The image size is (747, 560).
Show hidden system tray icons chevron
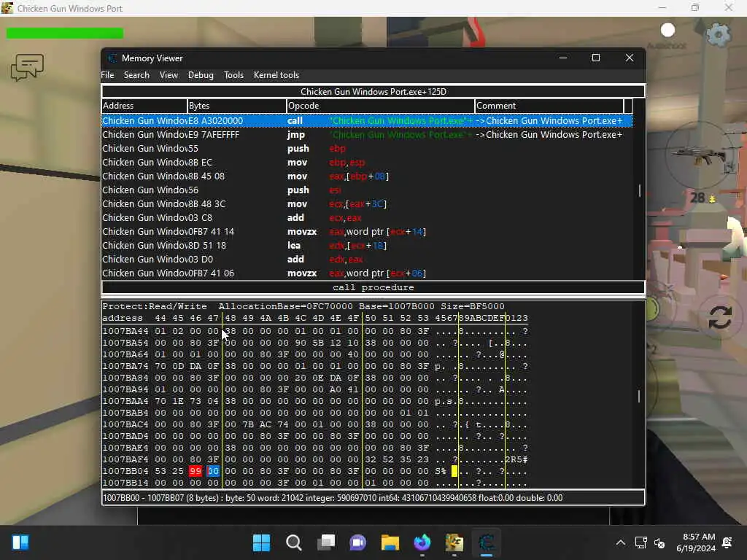[620, 542]
